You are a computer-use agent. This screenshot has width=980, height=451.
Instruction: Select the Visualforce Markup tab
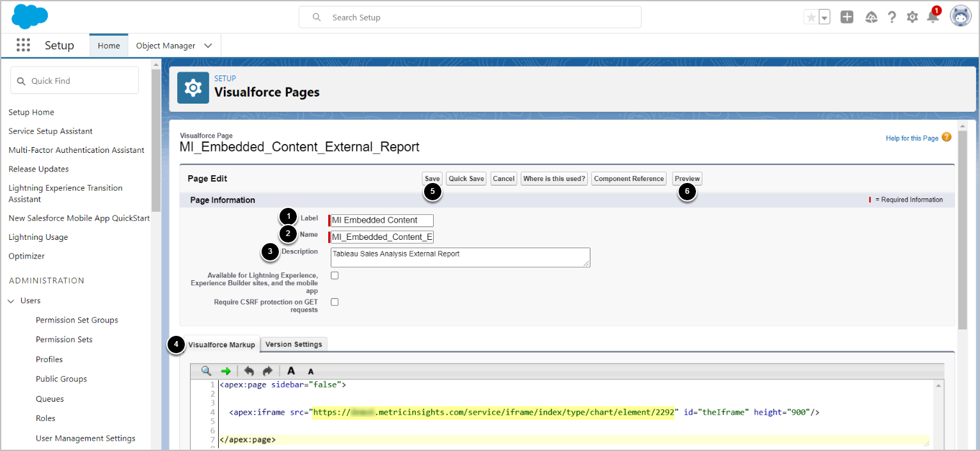tap(221, 345)
